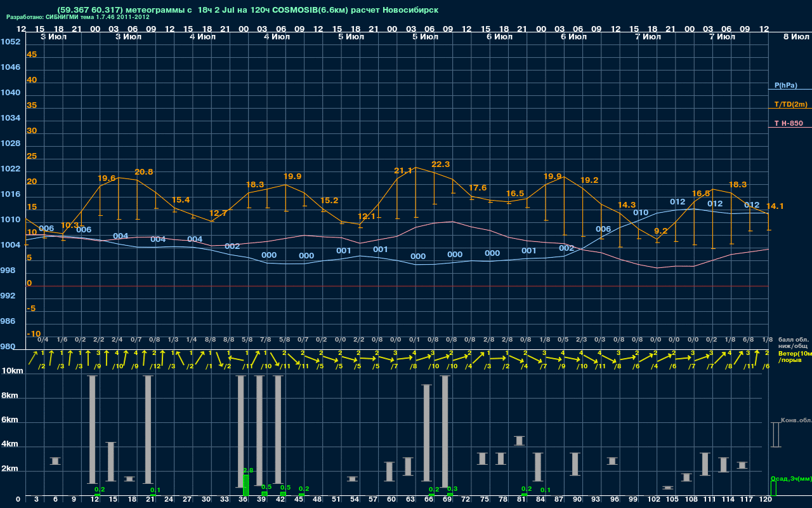Click the meteogram title mentioning COSMOSIB Новосибирск
Screen dimensions: 812x508
(247, 10)
